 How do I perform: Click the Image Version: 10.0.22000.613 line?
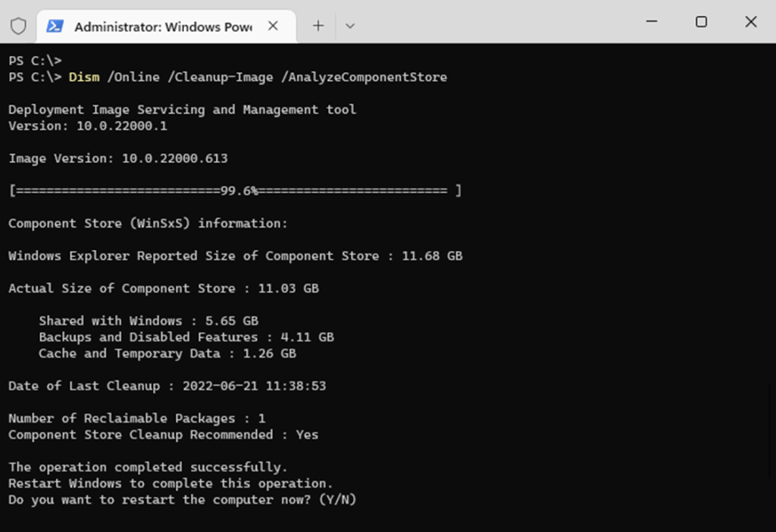tap(117, 158)
